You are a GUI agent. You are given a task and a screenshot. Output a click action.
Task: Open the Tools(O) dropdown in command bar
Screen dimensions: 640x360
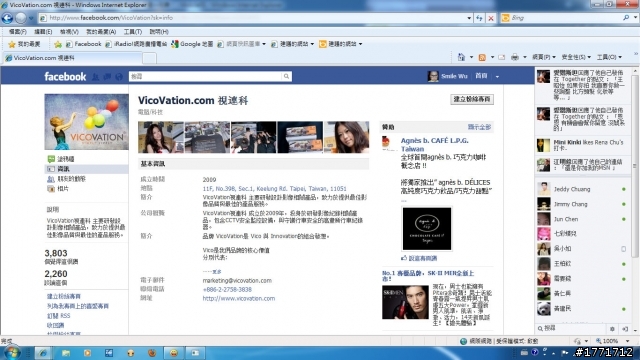point(609,57)
